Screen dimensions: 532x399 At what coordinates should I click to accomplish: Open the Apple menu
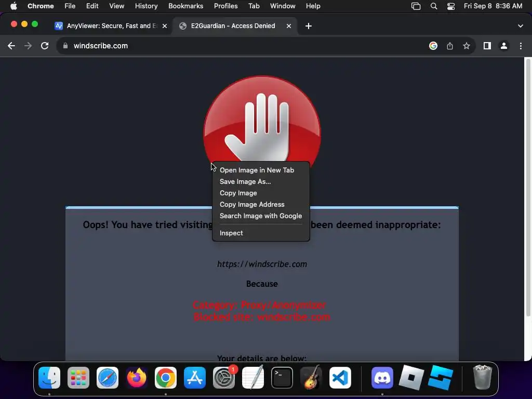click(14, 6)
